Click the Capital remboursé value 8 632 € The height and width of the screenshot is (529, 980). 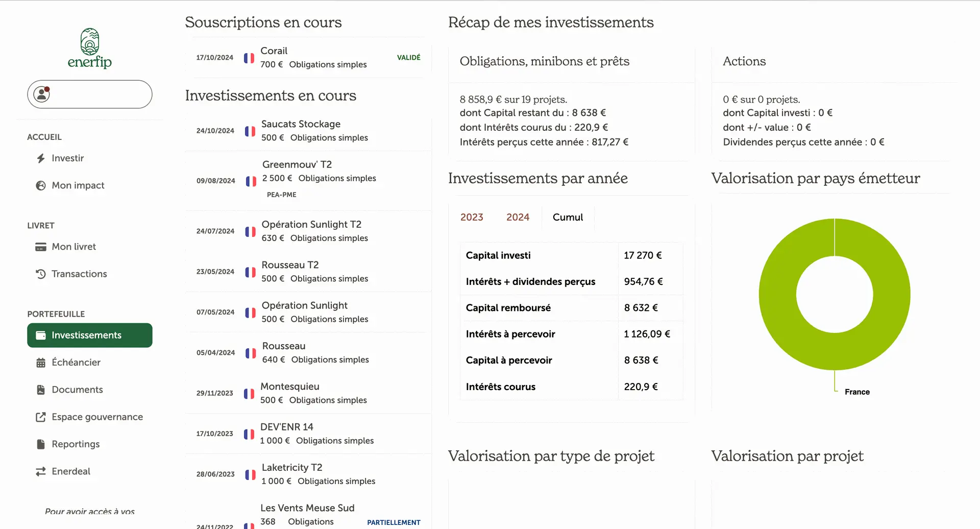point(641,308)
